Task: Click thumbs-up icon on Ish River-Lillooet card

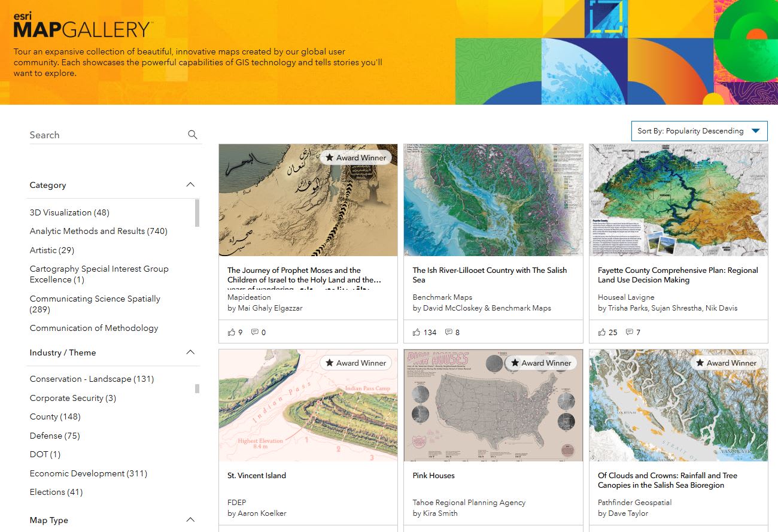Action: tap(417, 332)
